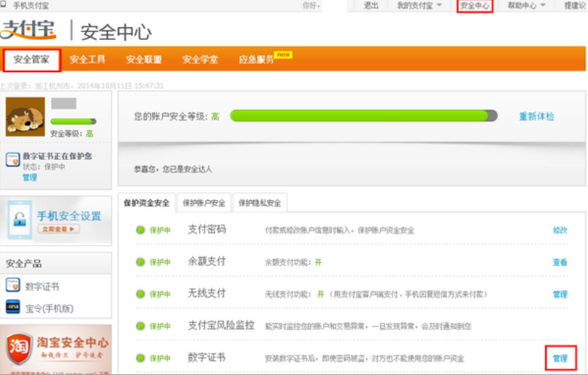This screenshot has width=588, height=375.
Task: Click the 手机安全设置 heading
Action: (69, 216)
